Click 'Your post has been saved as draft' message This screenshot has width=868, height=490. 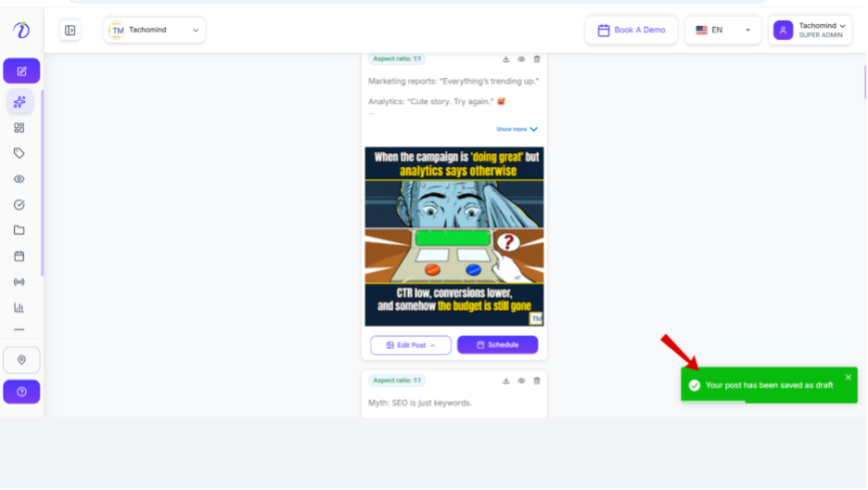click(770, 385)
